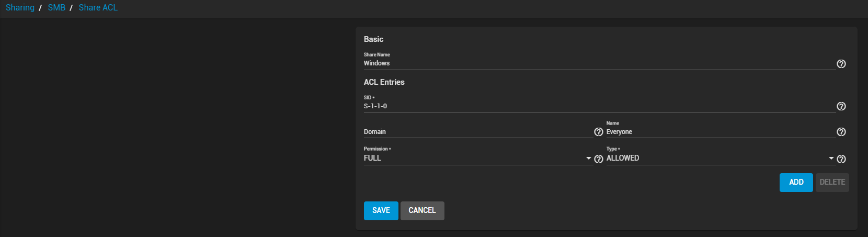The width and height of the screenshot is (868, 237).
Task: Navigate to the SMB breadcrumb
Action: click(56, 8)
